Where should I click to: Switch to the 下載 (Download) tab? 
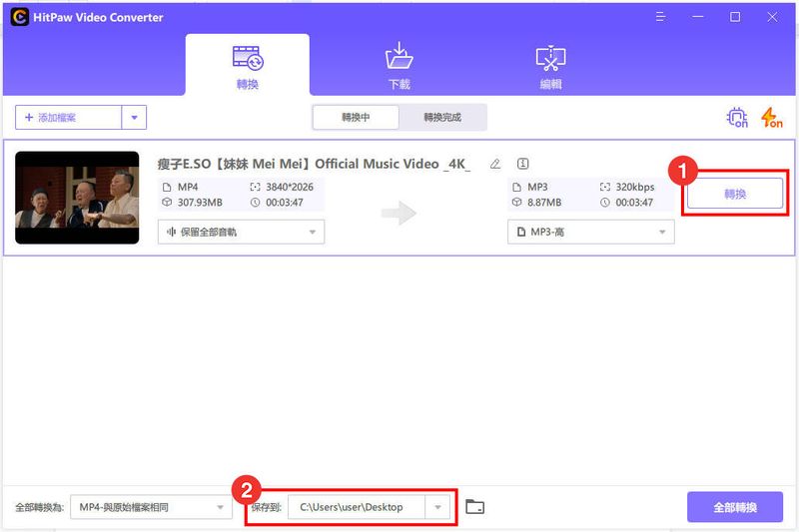[399, 66]
